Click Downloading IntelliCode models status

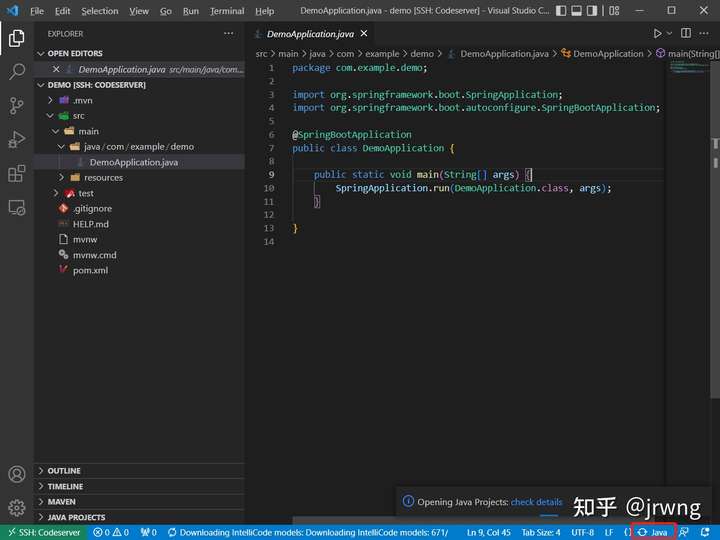[308, 533]
